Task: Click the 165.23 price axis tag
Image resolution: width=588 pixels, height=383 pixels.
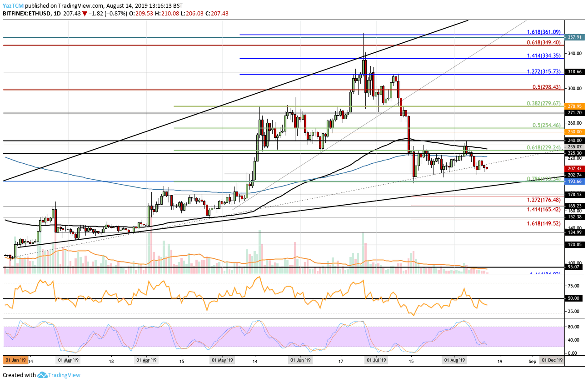Action: (x=576, y=206)
